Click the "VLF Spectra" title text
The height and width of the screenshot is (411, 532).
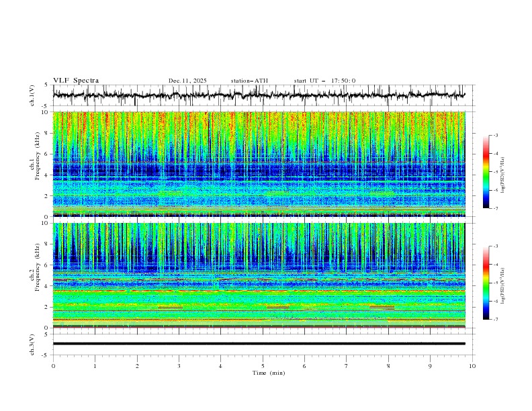[76, 81]
